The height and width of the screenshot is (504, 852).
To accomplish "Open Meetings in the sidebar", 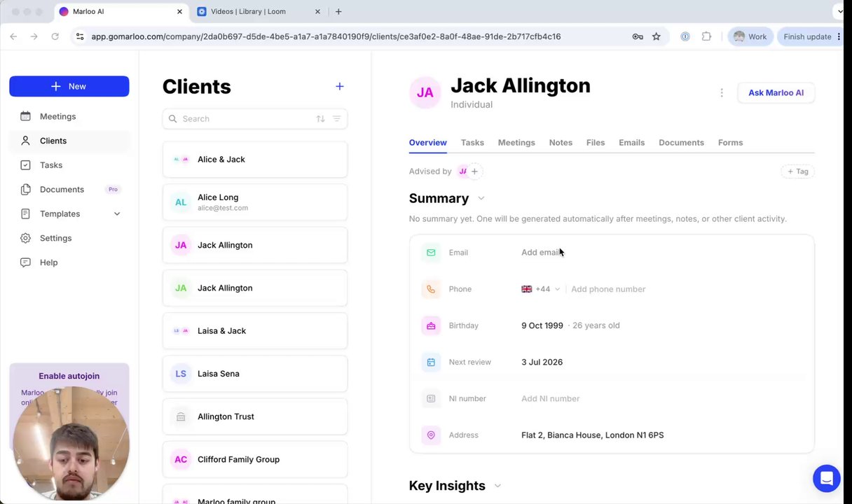I will click(57, 116).
